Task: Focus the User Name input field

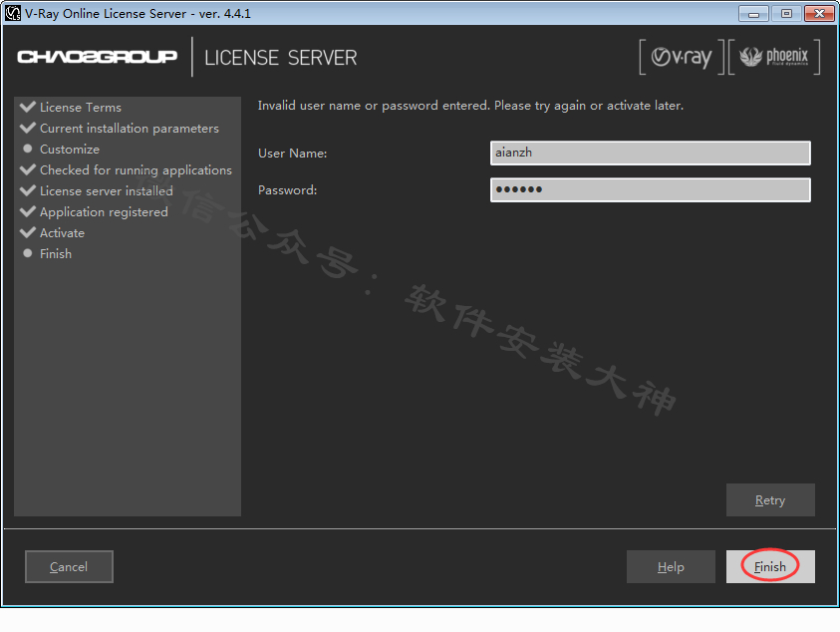Action: tap(651, 153)
